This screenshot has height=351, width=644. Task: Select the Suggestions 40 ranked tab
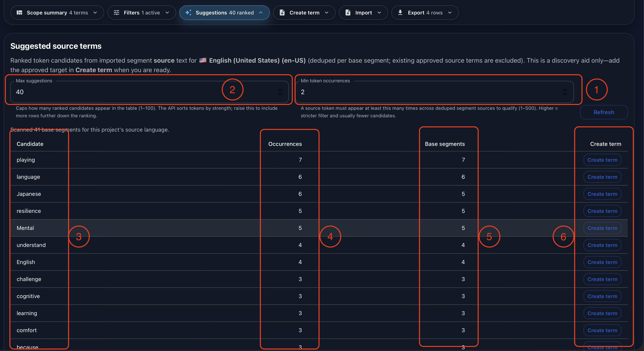coord(225,12)
